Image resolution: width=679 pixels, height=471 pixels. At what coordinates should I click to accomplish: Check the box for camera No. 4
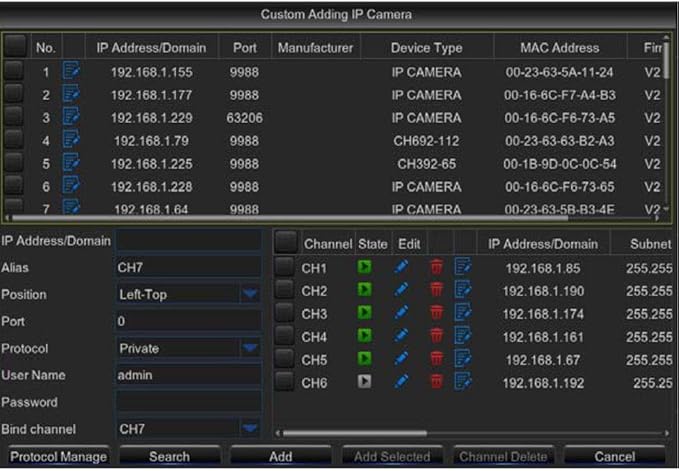click(13, 139)
